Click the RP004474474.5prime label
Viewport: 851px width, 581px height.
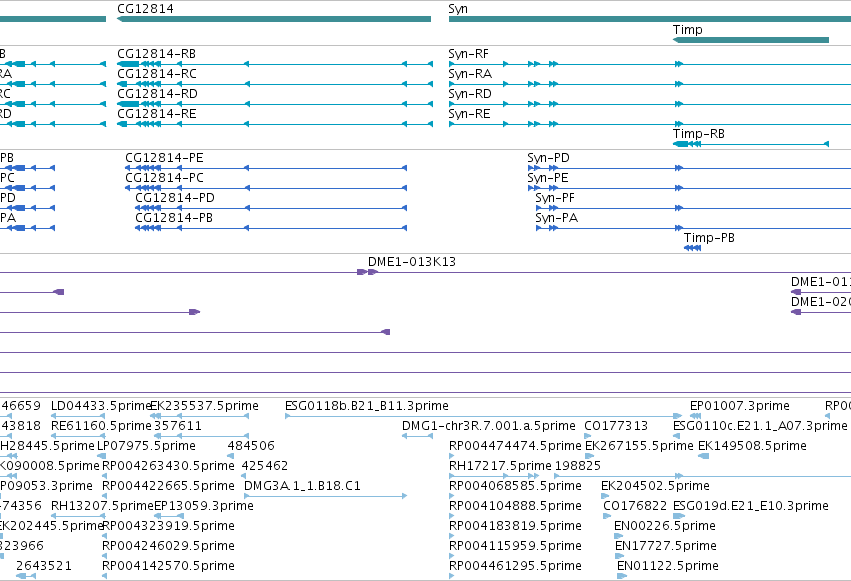click(515, 446)
